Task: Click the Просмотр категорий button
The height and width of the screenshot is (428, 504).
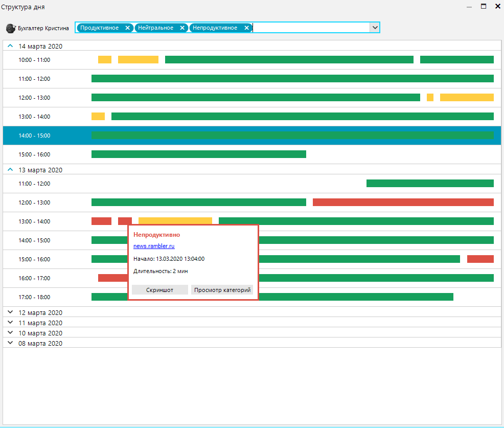Action: [222, 290]
